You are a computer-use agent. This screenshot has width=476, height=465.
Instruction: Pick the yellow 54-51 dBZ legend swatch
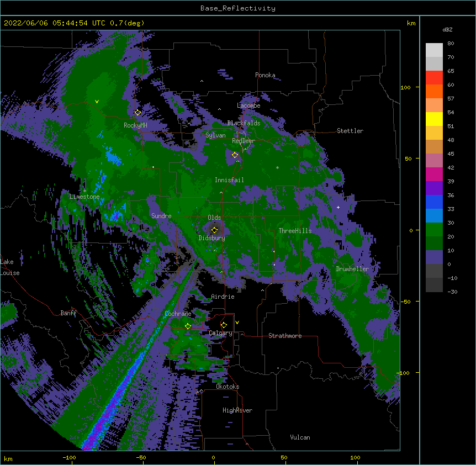tap(434, 119)
